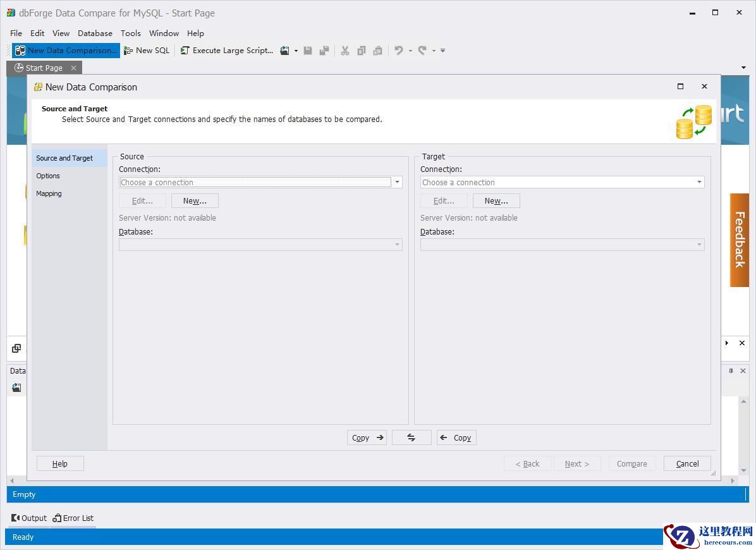Open the Output panel
This screenshot has height=550, width=756.
tap(29, 518)
